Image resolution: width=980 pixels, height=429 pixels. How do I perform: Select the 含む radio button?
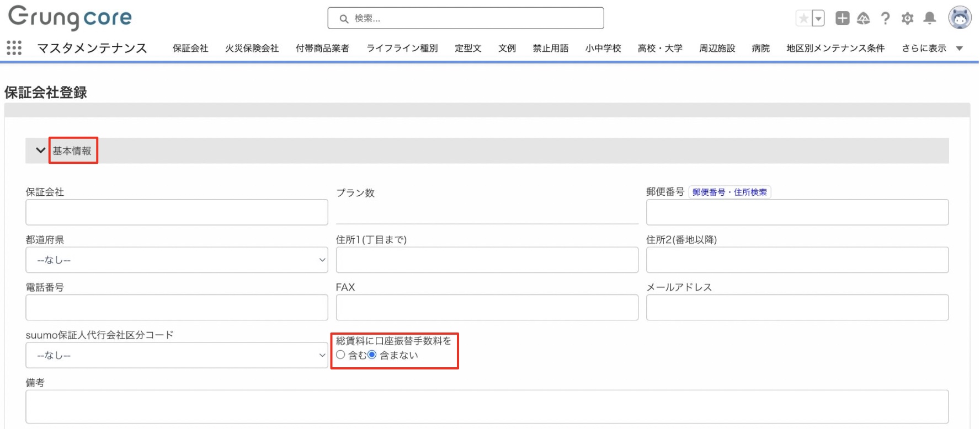pyautogui.click(x=340, y=355)
